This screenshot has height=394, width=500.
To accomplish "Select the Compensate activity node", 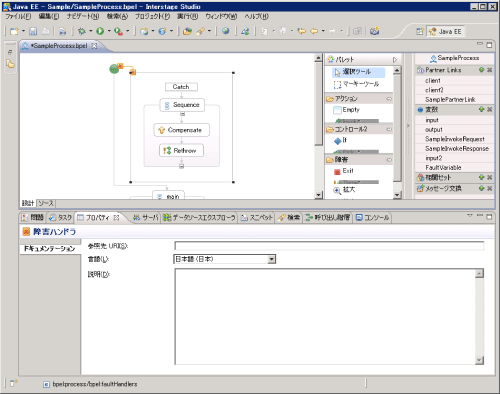I will 182,130.
